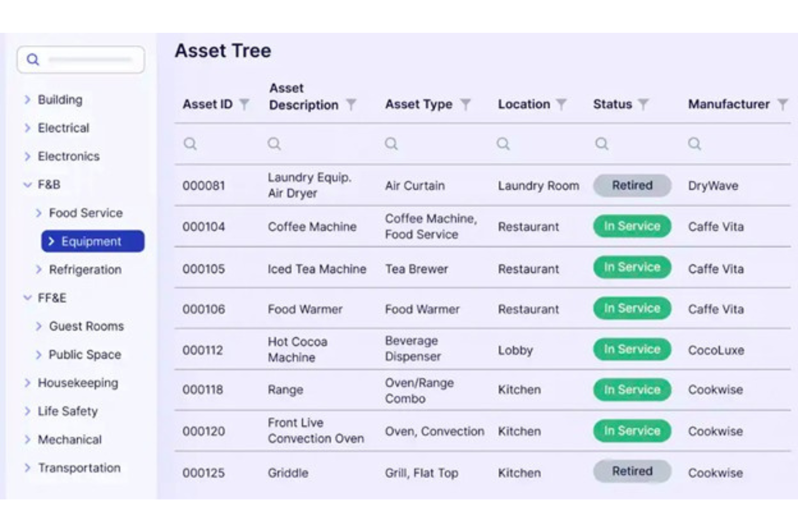Click the Asset ID filter funnel icon
Screen dimensions: 798x532
click(x=245, y=105)
